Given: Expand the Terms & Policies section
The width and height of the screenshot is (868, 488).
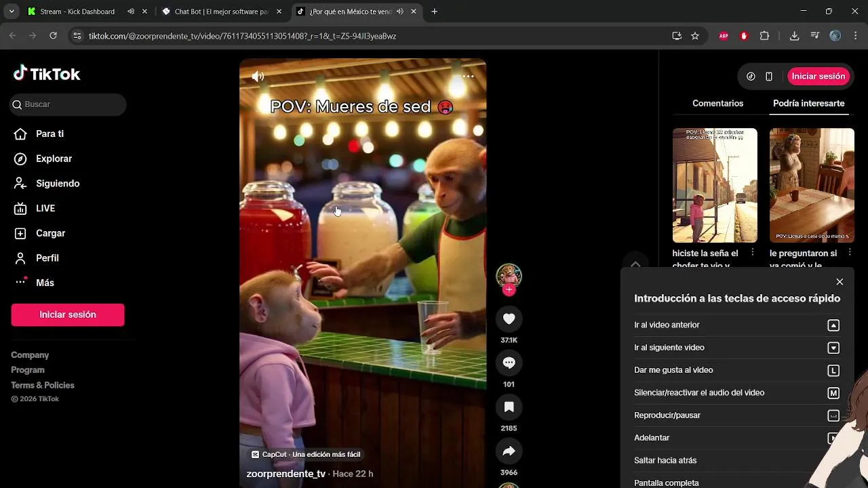Looking at the screenshot, I should (43, 386).
